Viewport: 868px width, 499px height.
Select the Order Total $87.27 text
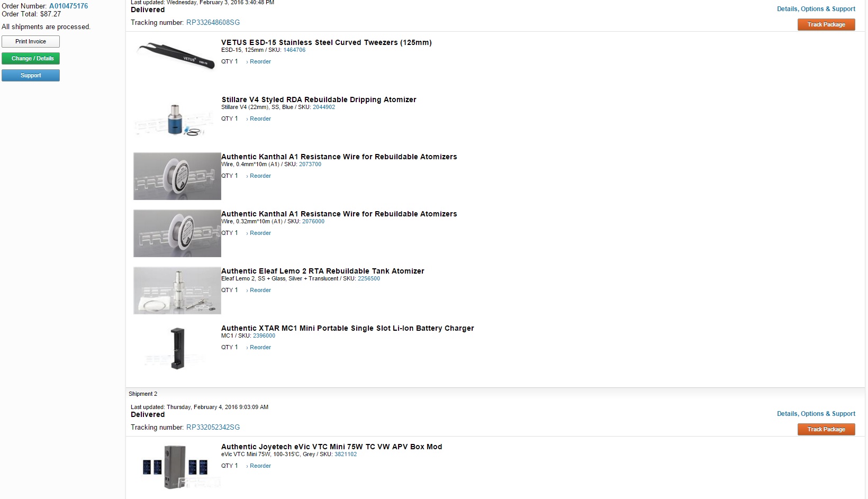point(31,14)
